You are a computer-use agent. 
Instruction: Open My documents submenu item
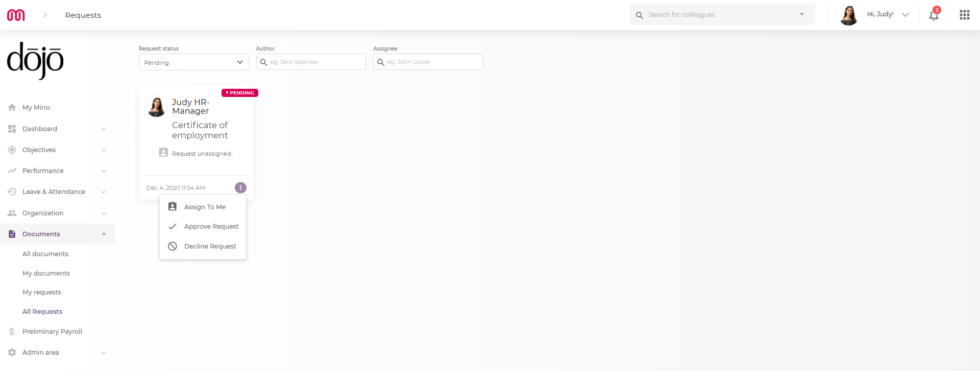(x=46, y=274)
